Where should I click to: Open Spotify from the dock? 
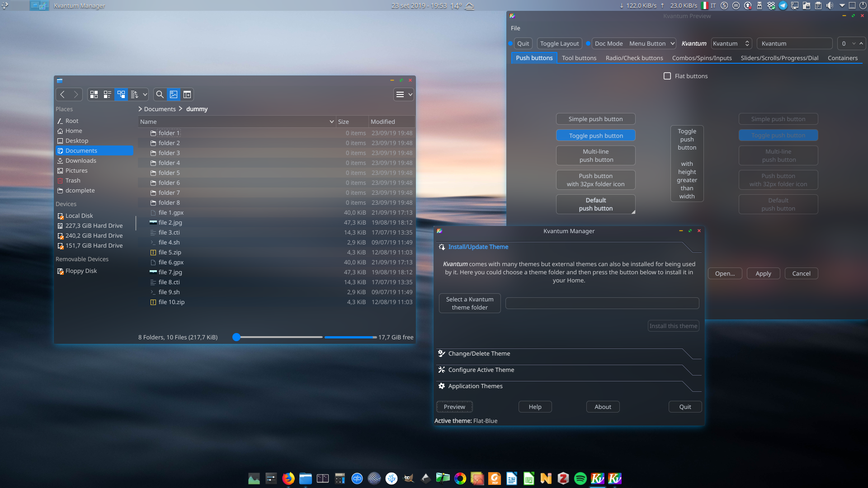[580, 479]
